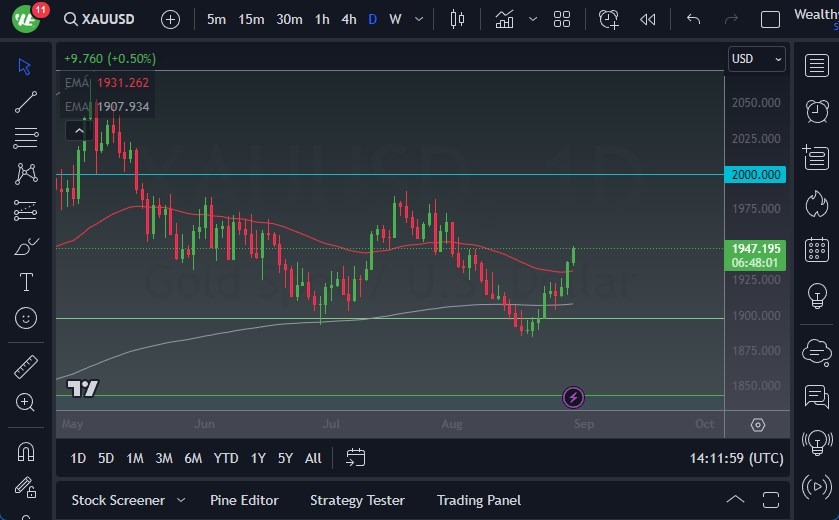
Task: Set the chart range to YTD
Action: [226, 458]
